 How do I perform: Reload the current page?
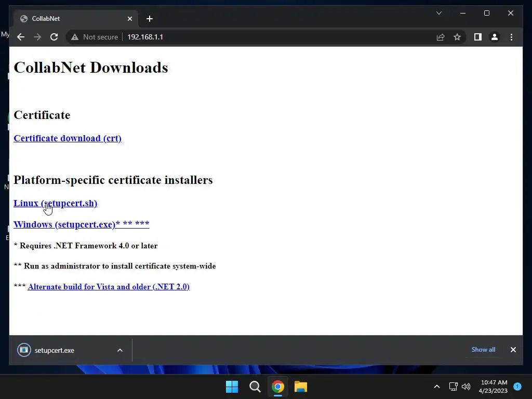[54, 37]
